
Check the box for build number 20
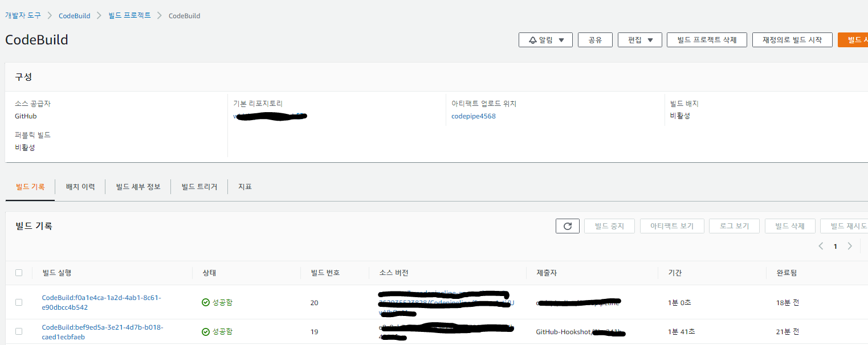19,302
